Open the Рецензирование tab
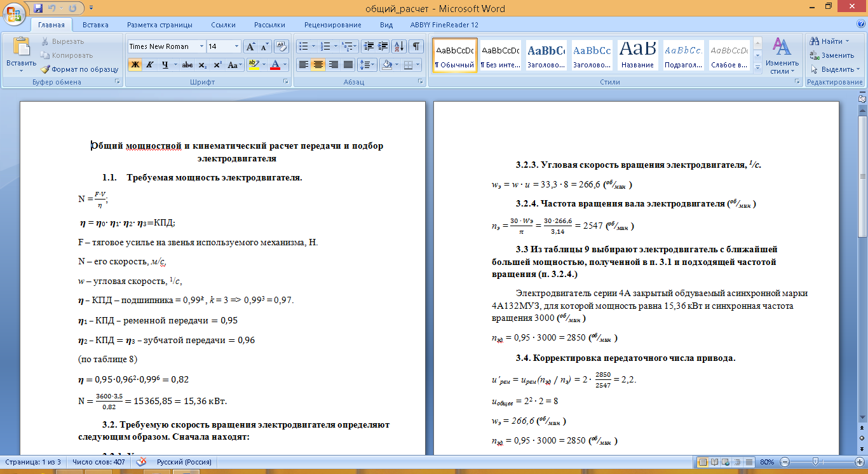868x474 pixels. tap(332, 25)
